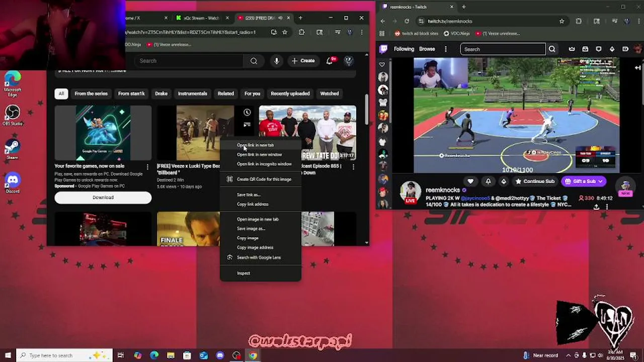Open Twitch inbox notifications icon
Image resolution: width=644 pixels, height=362 pixels.
click(585, 49)
